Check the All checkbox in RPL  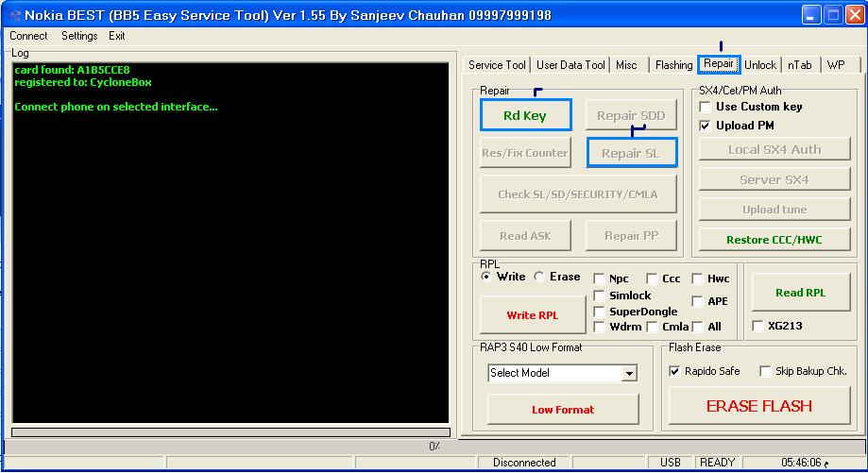[697, 327]
